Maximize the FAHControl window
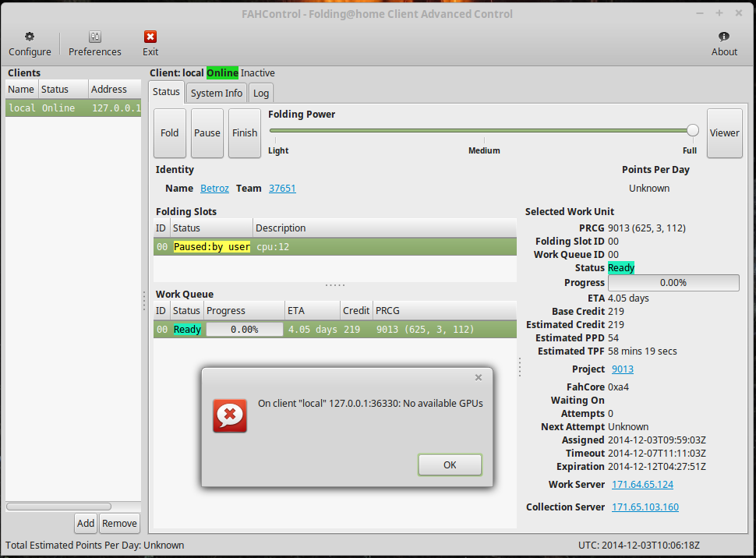The width and height of the screenshot is (756, 558). 719,13
